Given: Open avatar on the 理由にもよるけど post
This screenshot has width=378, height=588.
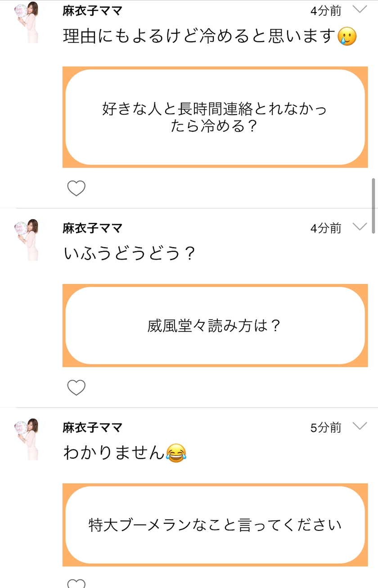Looking at the screenshot, I should click(27, 22).
